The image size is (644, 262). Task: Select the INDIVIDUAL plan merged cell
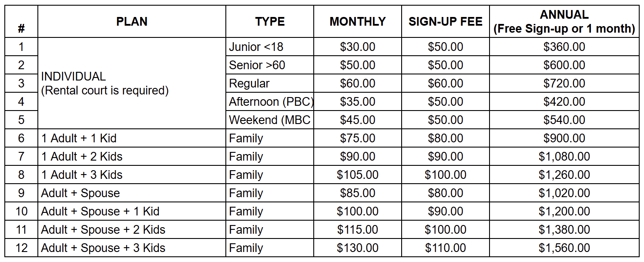131,84
